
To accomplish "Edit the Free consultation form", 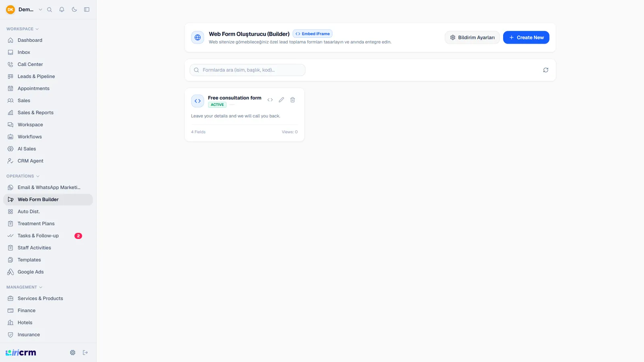I will 281,100.
